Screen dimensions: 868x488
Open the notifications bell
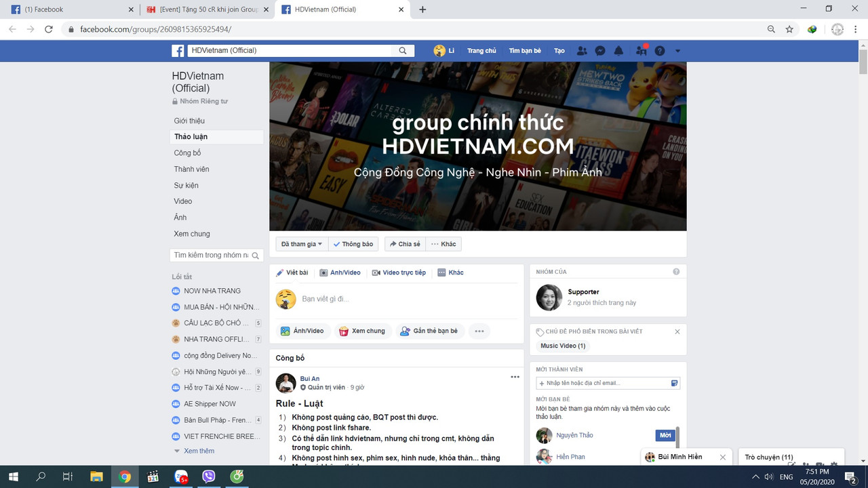618,51
